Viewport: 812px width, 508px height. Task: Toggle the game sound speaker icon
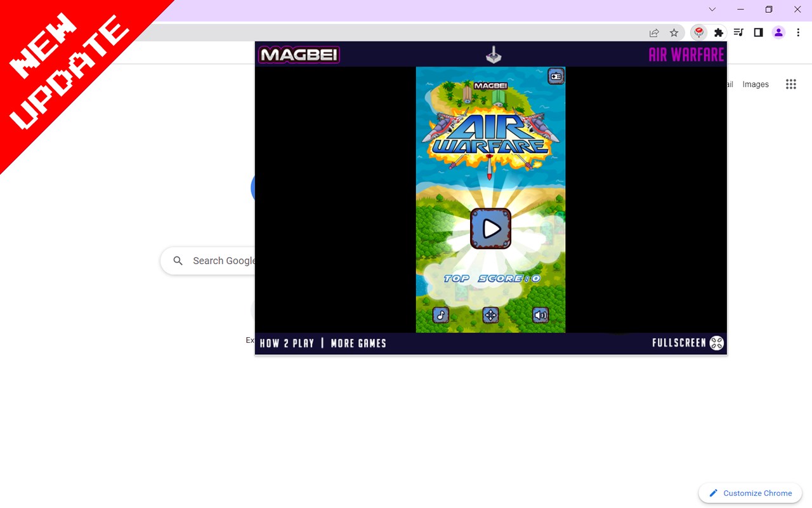pos(540,315)
